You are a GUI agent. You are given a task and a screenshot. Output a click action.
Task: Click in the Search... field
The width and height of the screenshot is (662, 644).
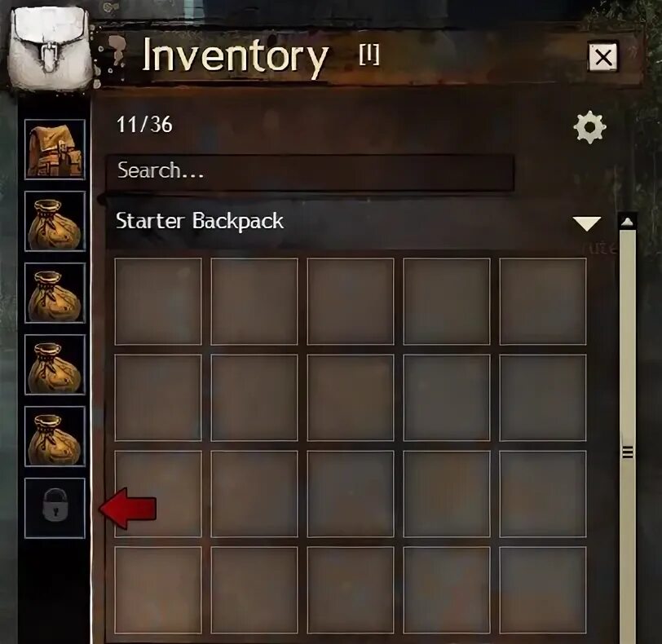[x=310, y=171]
